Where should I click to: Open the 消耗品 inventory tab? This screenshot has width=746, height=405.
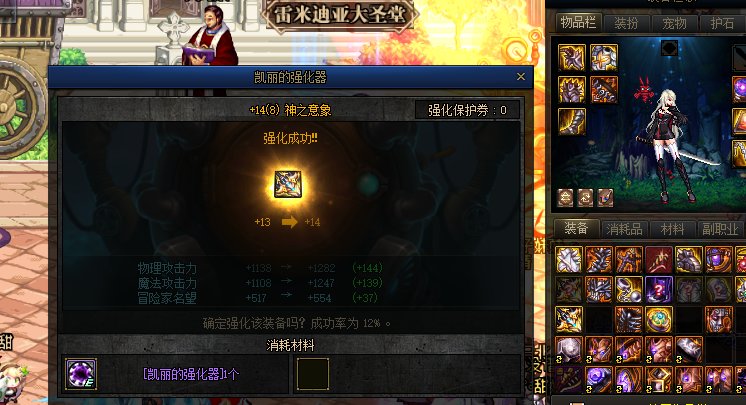[x=624, y=229]
